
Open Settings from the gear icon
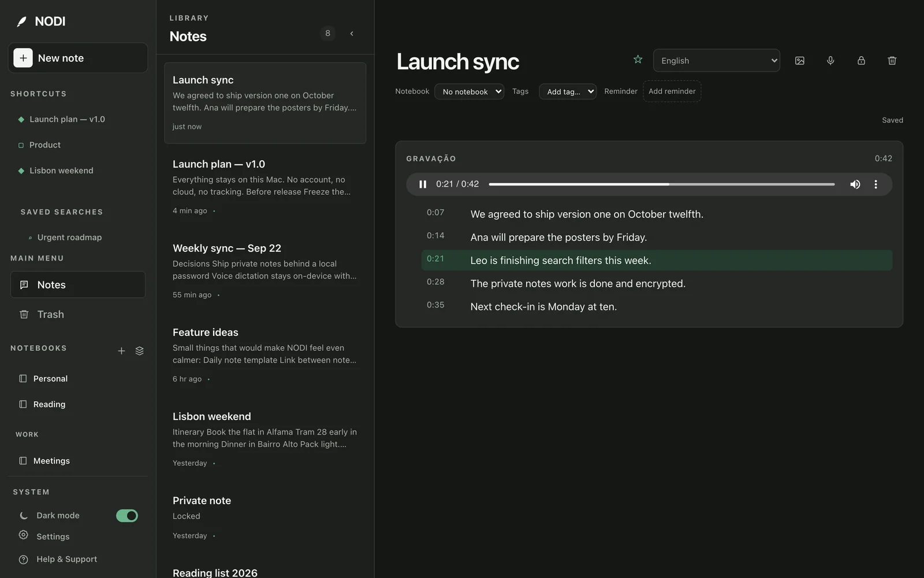[24, 535]
